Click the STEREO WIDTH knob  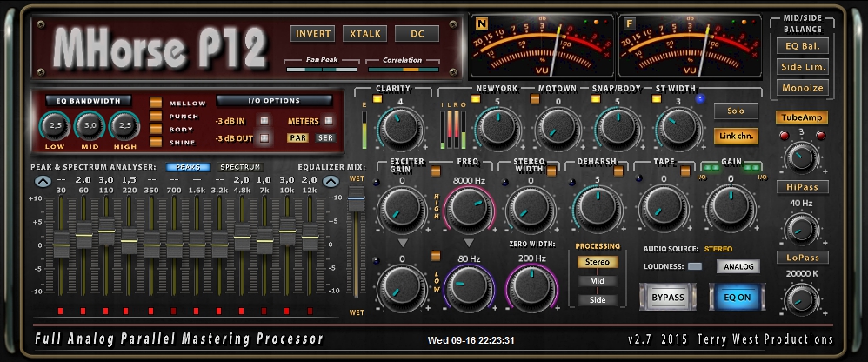click(x=531, y=210)
